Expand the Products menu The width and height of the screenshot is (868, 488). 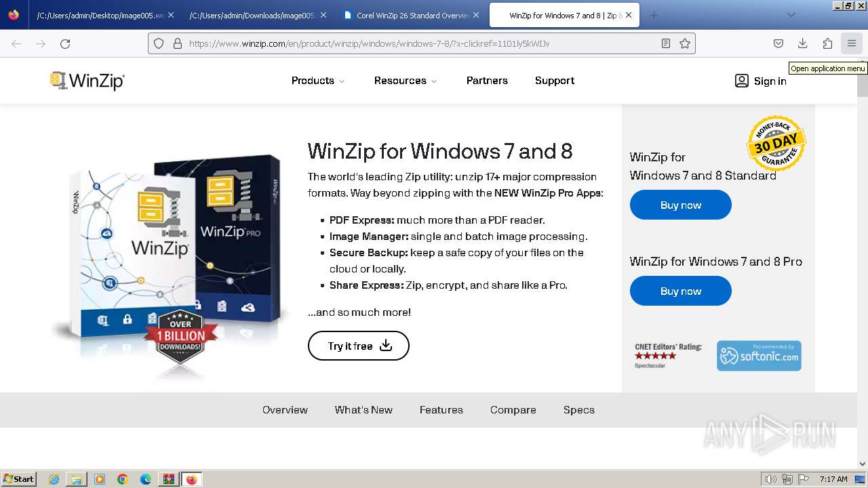click(318, 81)
